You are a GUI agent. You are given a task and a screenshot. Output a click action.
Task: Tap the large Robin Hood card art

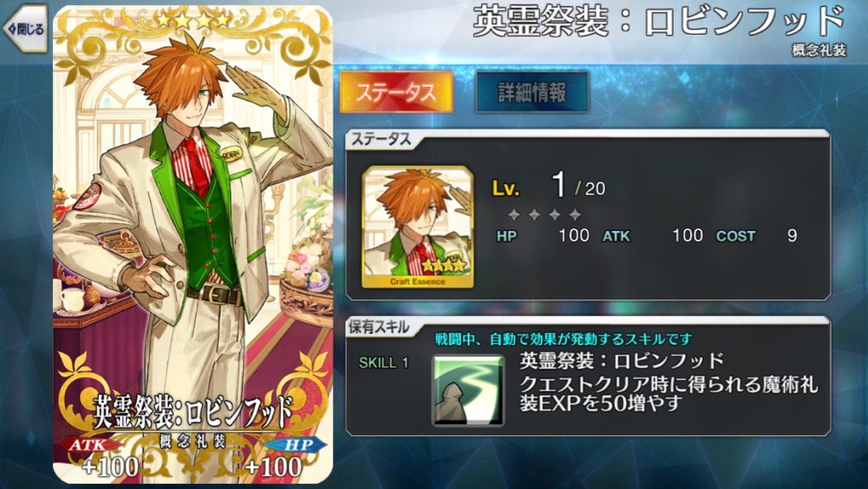tap(193, 244)
